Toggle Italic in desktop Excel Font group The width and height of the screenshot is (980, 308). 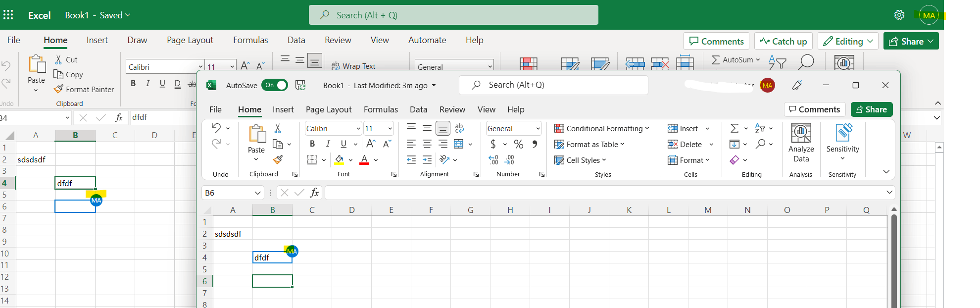pos(328,144)
